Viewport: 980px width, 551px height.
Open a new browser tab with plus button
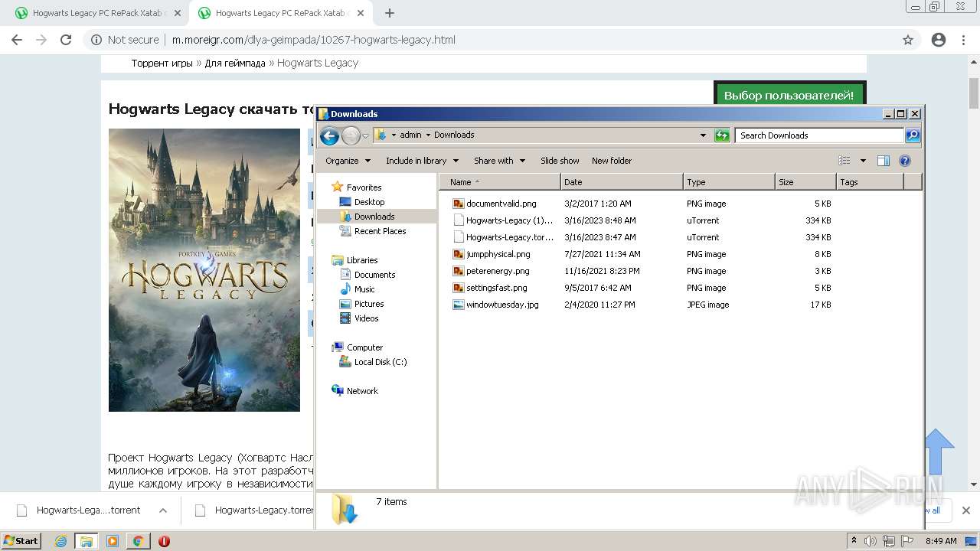point(390,13)
